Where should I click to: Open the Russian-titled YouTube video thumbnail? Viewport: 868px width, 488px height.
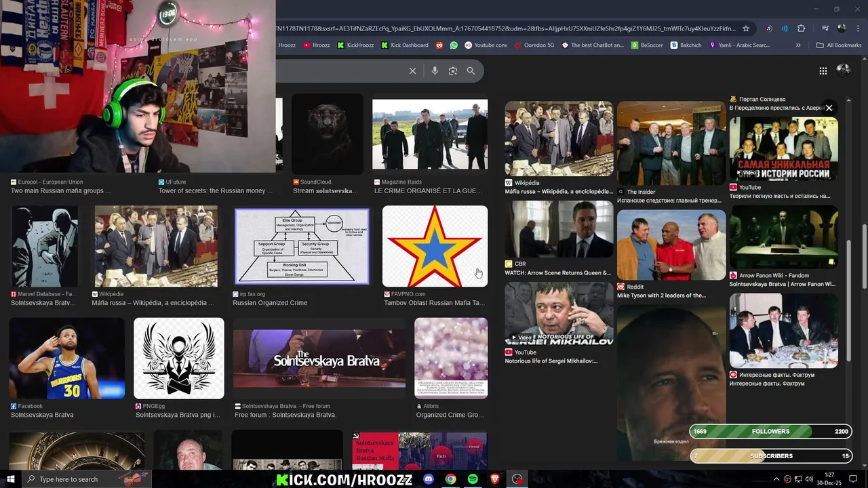coord(784,148)
